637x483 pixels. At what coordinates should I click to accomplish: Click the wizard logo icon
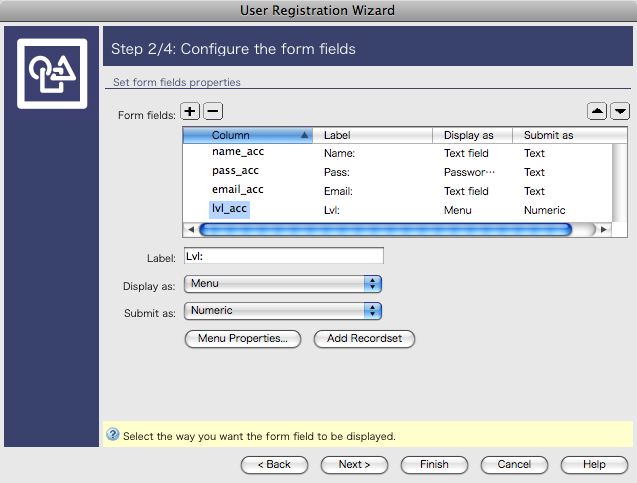point(53,74)
